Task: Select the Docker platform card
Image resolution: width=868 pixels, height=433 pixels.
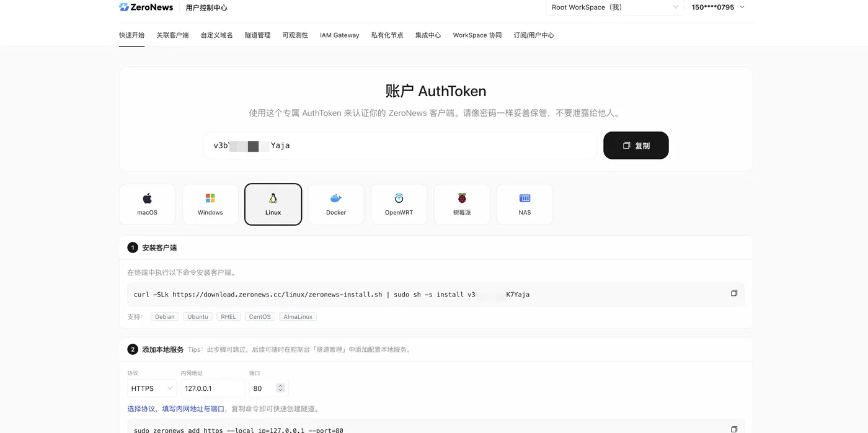Action: 336,204
